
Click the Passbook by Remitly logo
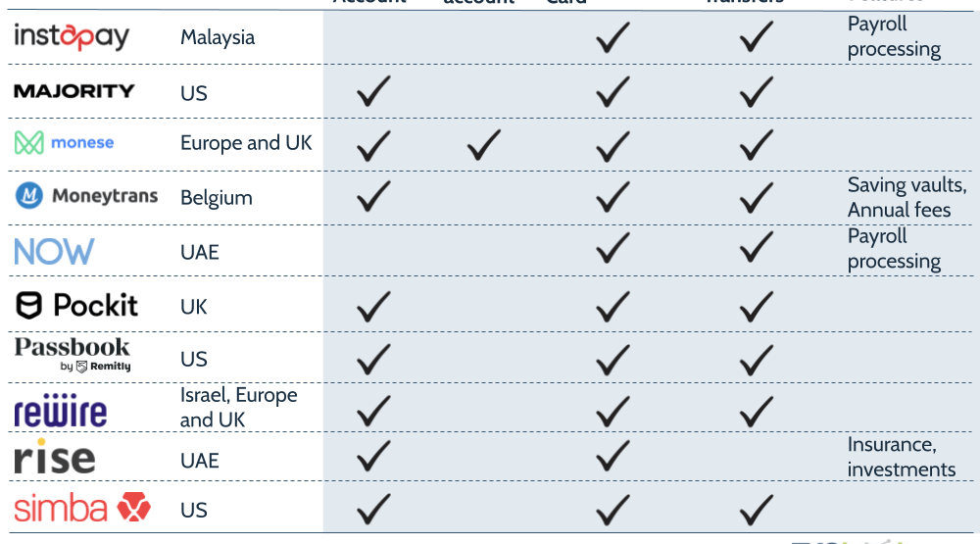click(x=73, y=354)
